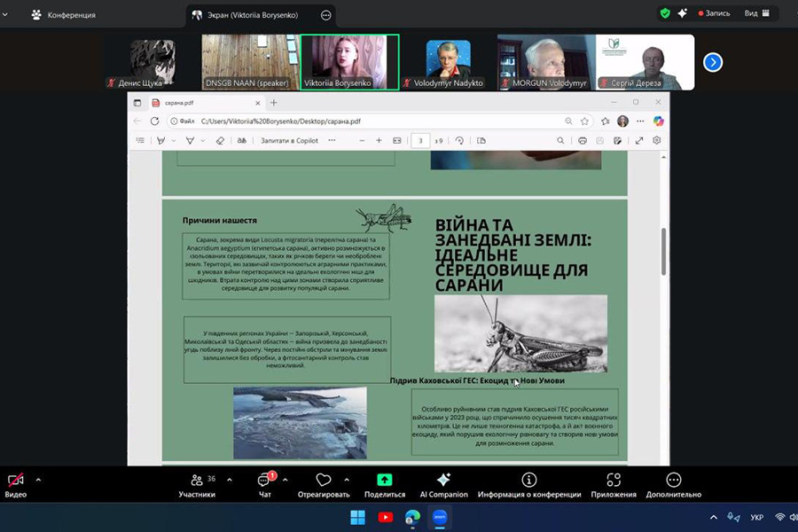798x532 pixels.
Task: Open the Chat (Чат) panel
Action: coord(264,480)
